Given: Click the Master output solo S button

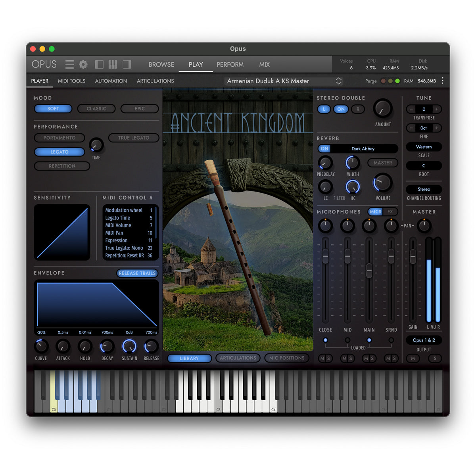Looking at the screenshot, I should coord(435,359).
